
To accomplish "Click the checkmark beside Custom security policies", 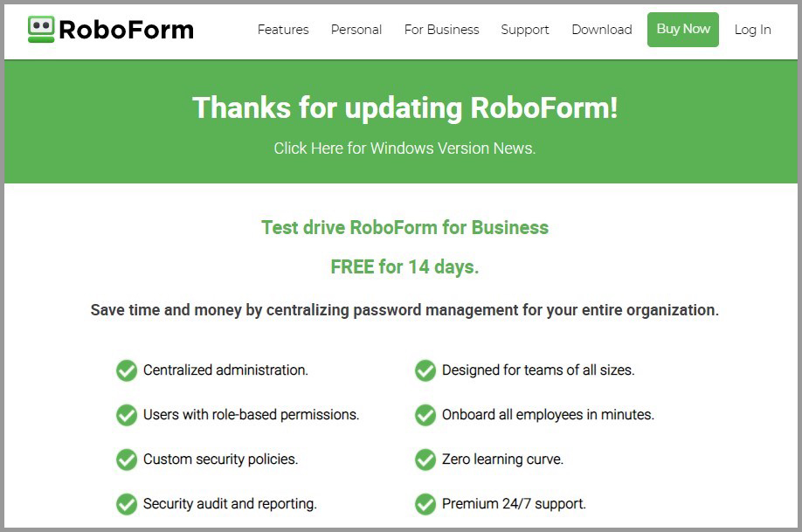I will coord(126,459).
